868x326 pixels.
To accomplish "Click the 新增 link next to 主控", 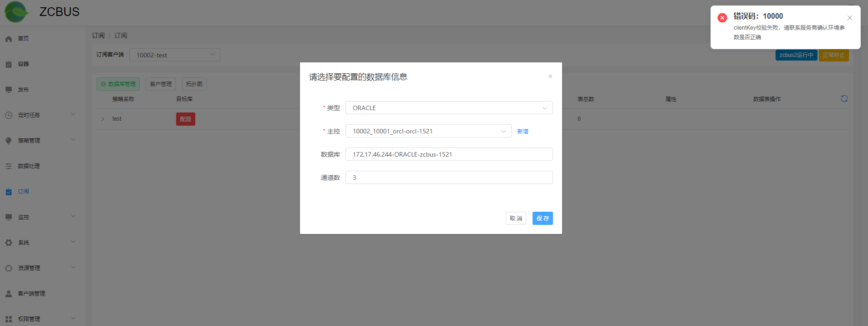I will click(523, 131).
